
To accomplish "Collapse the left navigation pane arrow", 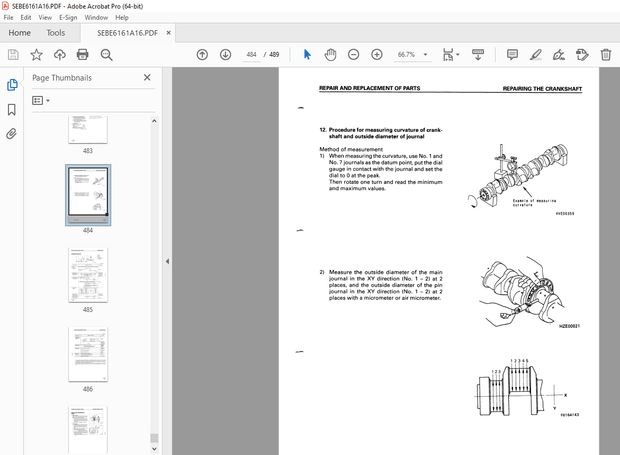I will [166, 262].
